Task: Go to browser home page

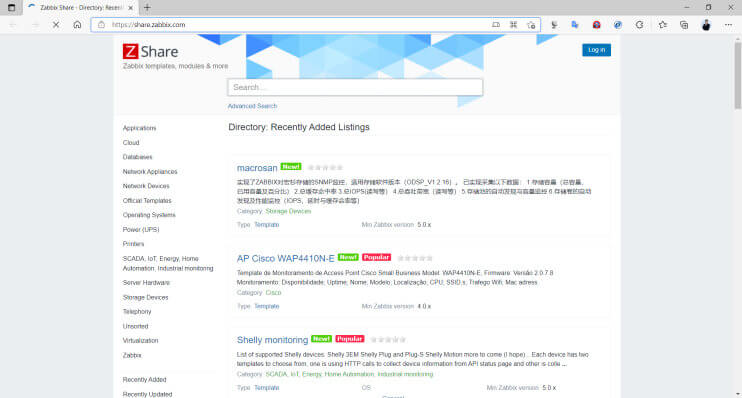Action: pyautogui.click(x=77, y=25)
